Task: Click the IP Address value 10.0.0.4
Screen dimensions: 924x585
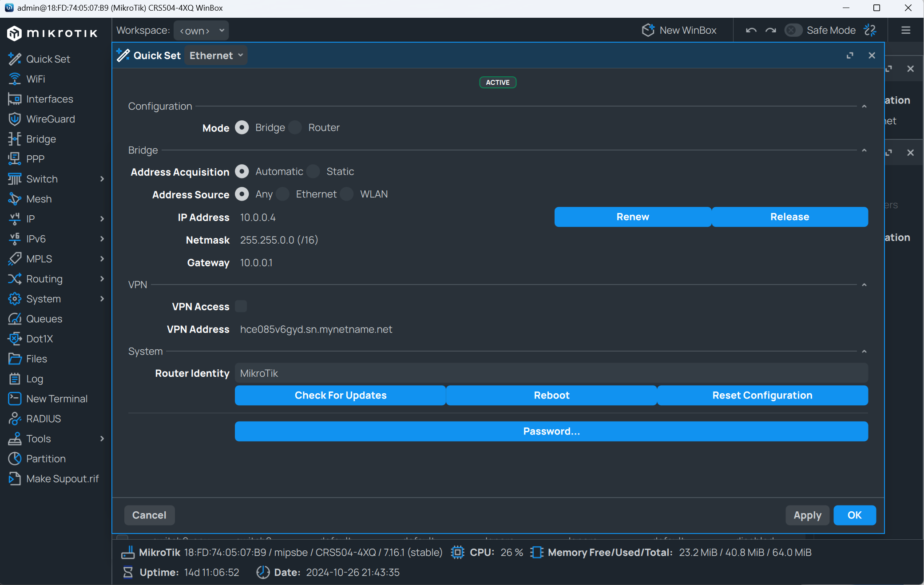Action: (258, 217)
